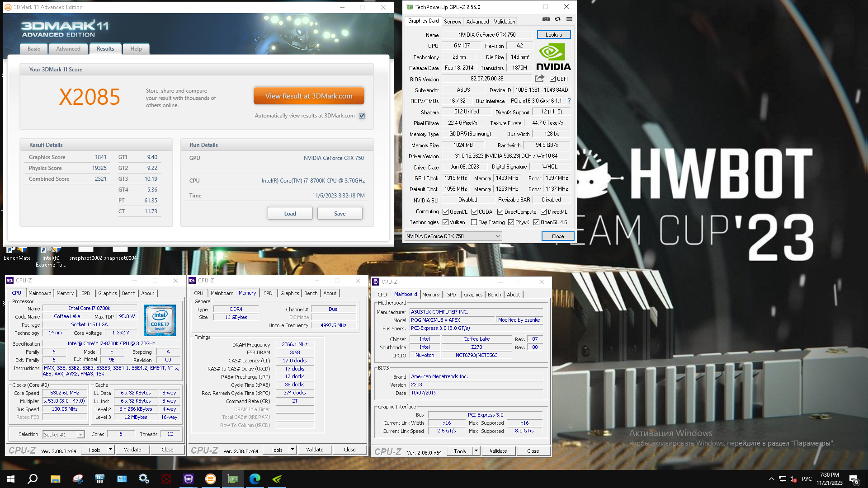
Task: Click the GPU-Z refresh icon
Action: pos(557,19)
